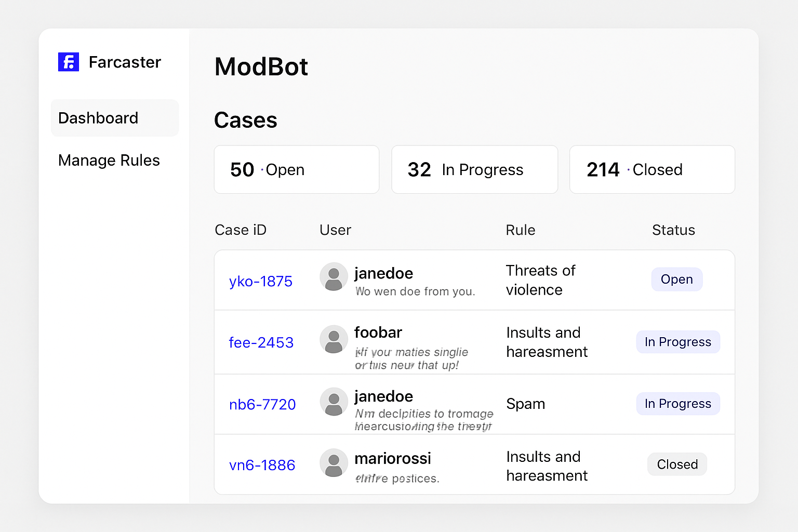Navigate to Manage Rules
The image size is (798, 532).
(109, 160)
